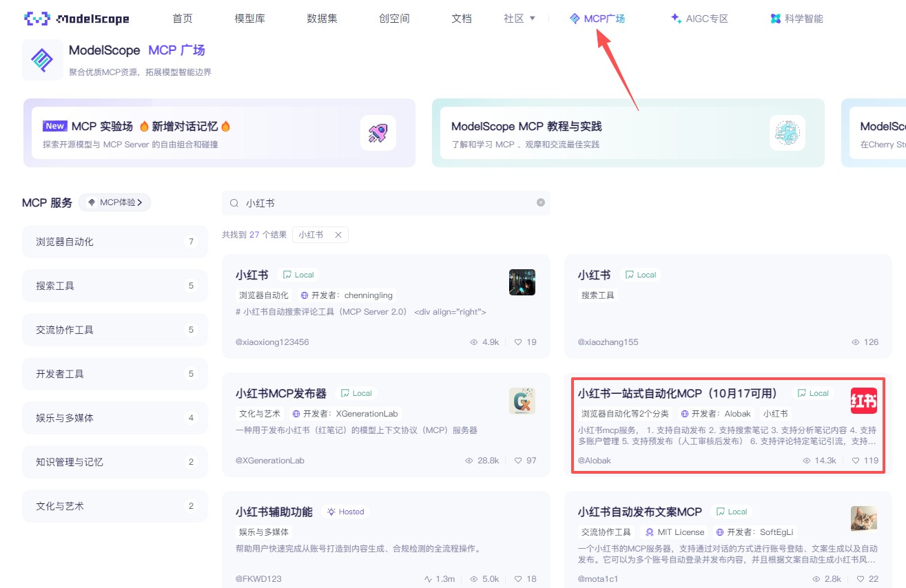Open AIGC专区 section
Screen dimensions: 906x588
[699, 19]
